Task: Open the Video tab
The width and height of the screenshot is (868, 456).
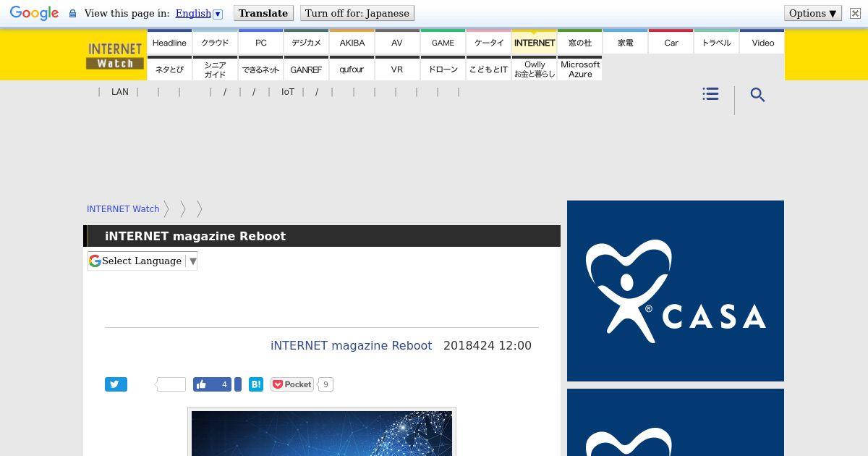Action: click(762, 42)
